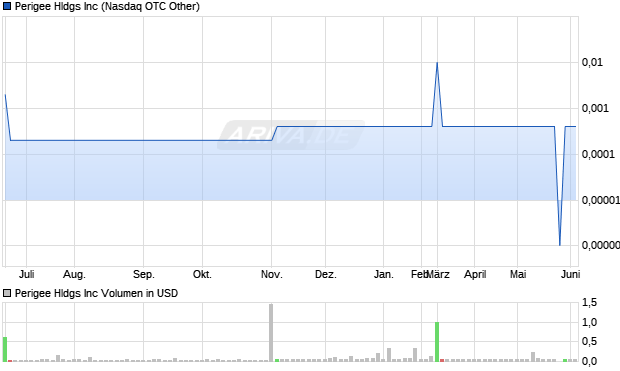Click the 'April' month label
Viewport: 620px width, 371px height.
point(475,274)
